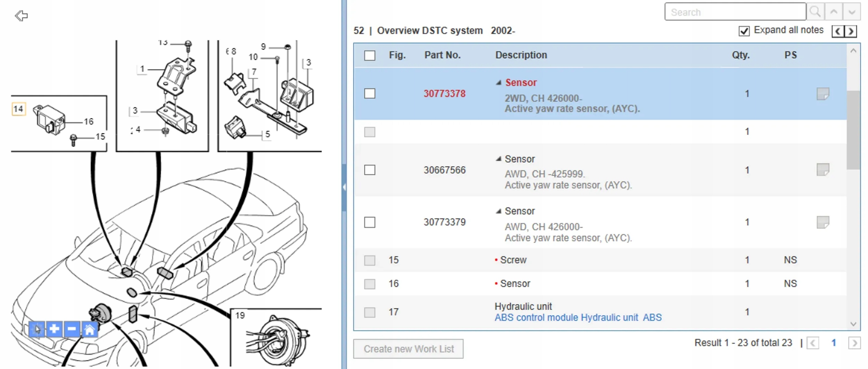Go back using the left arrow icon

pyautogui.click(x=21, y=16)
